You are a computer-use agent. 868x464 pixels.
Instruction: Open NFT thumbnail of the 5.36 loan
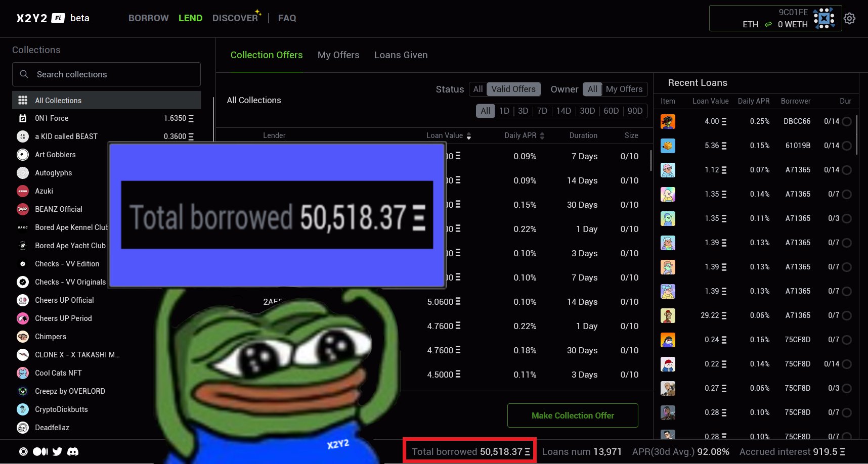pyautogui.click(x=668, y=146)
